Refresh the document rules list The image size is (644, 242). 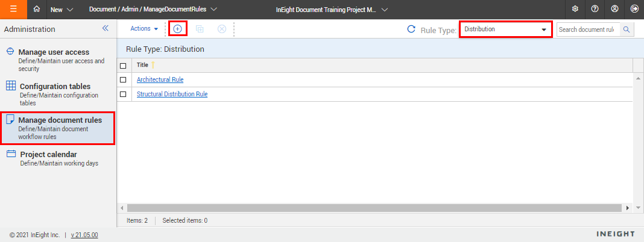[411, 29]
